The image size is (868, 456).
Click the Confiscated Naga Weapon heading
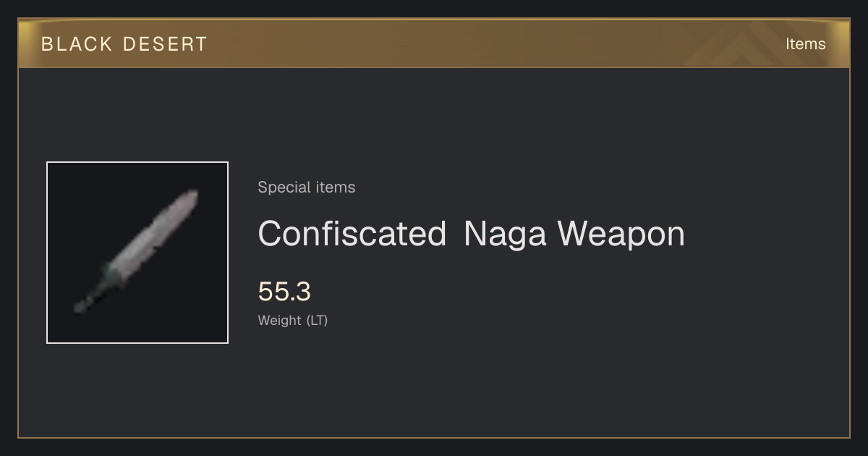471,234
